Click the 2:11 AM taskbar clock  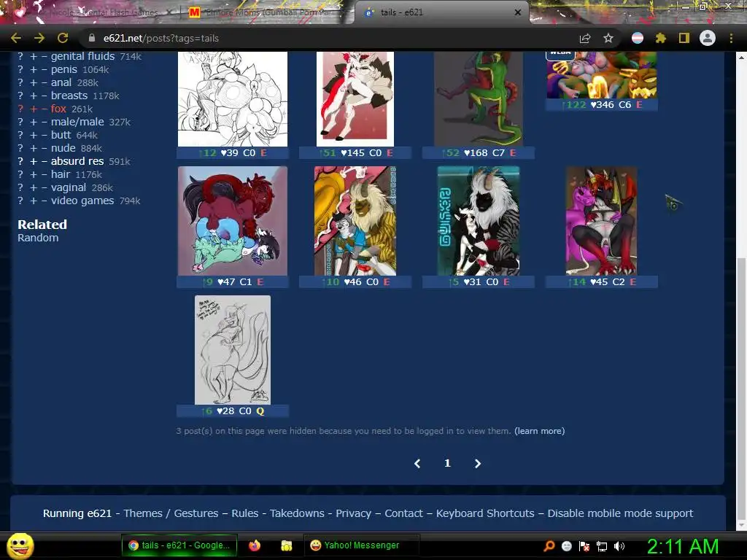[x=682, y=546]
